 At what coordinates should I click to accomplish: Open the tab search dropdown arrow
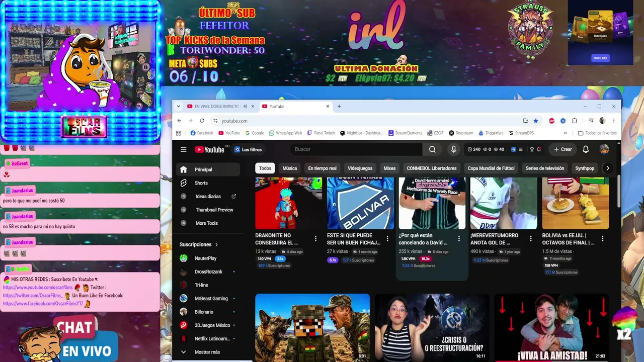(179, 106)
